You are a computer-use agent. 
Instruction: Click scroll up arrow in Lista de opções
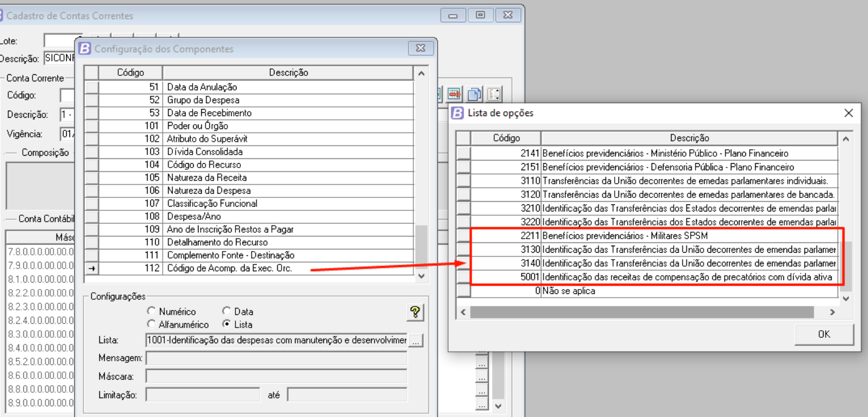pos(846,139)
